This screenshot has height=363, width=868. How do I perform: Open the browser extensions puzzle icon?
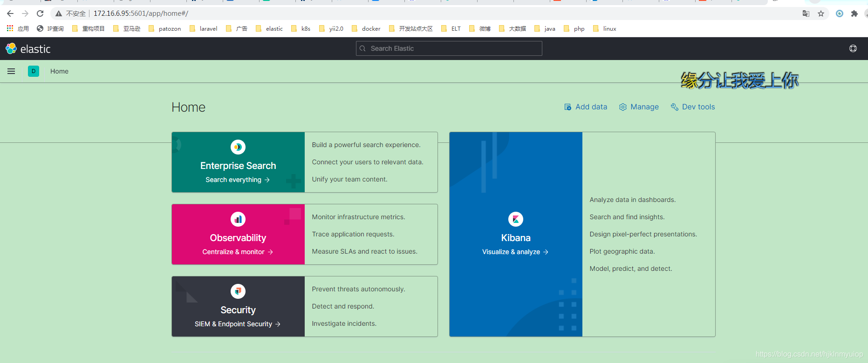point(854,13)
